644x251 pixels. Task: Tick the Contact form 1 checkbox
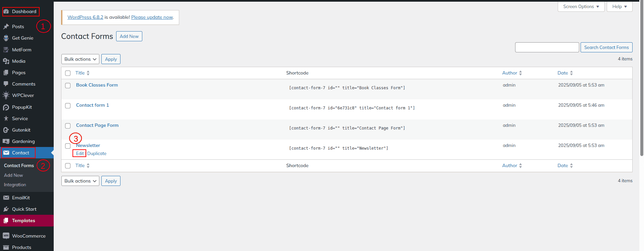point(68,106)
